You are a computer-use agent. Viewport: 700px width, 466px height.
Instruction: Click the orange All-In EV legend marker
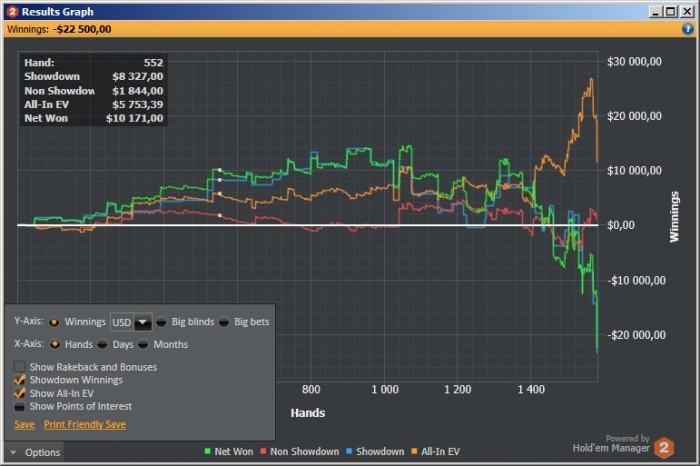pyautogui.click(x=414, y=451)
